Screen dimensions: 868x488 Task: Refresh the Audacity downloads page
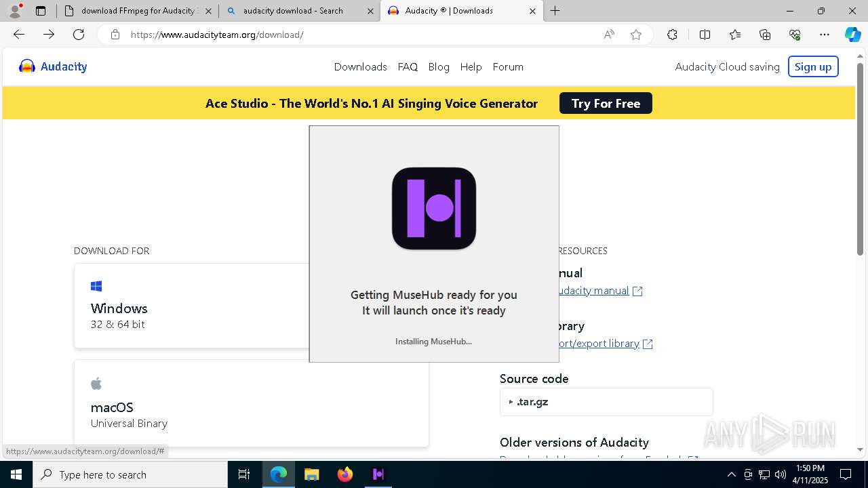(x=79, y=35)
